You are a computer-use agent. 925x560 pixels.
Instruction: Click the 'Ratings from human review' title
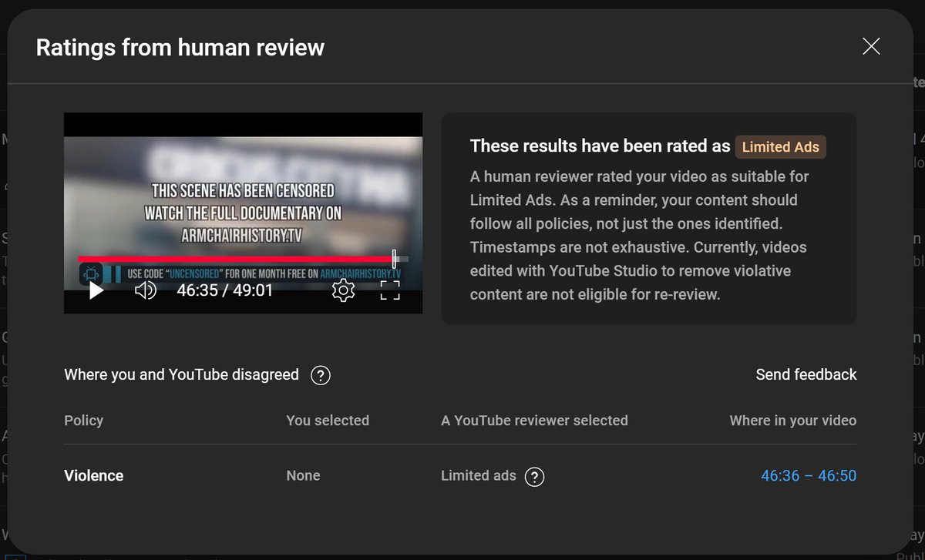(x=180, y=48)
